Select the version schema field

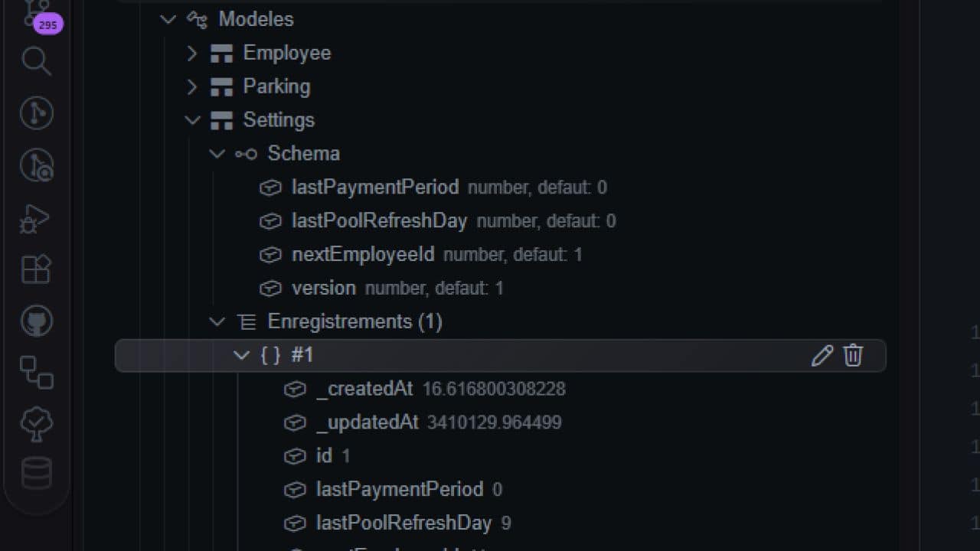(324, 289)
